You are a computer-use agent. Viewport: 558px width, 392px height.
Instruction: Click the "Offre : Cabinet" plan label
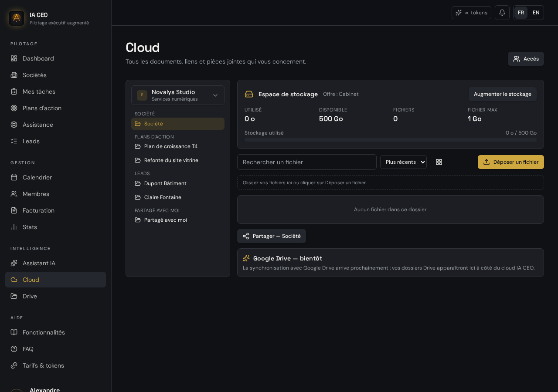click(x=341, y=94)
